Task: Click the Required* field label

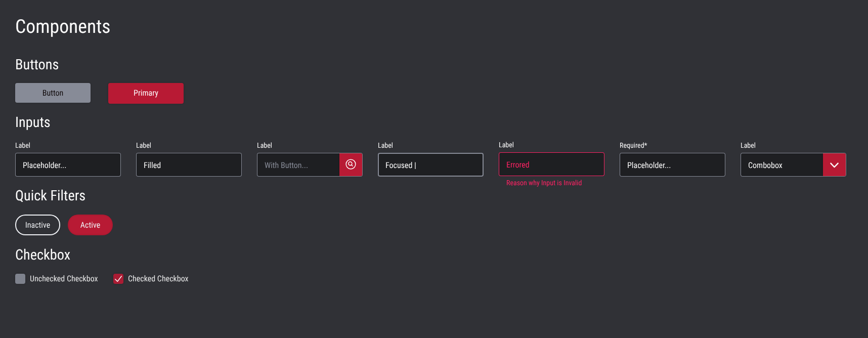Action: click(633, 146)
